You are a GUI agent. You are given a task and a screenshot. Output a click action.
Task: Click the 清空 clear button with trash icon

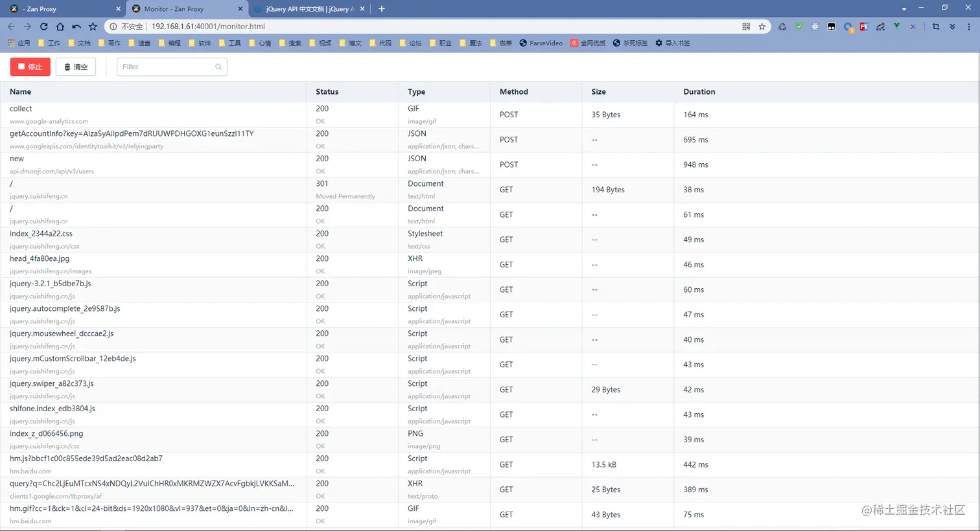(x=76, y=67)
